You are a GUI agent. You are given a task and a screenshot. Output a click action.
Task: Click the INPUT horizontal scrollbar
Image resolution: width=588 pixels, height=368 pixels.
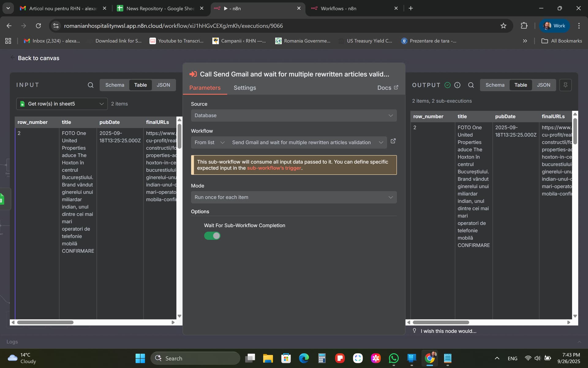45,322
